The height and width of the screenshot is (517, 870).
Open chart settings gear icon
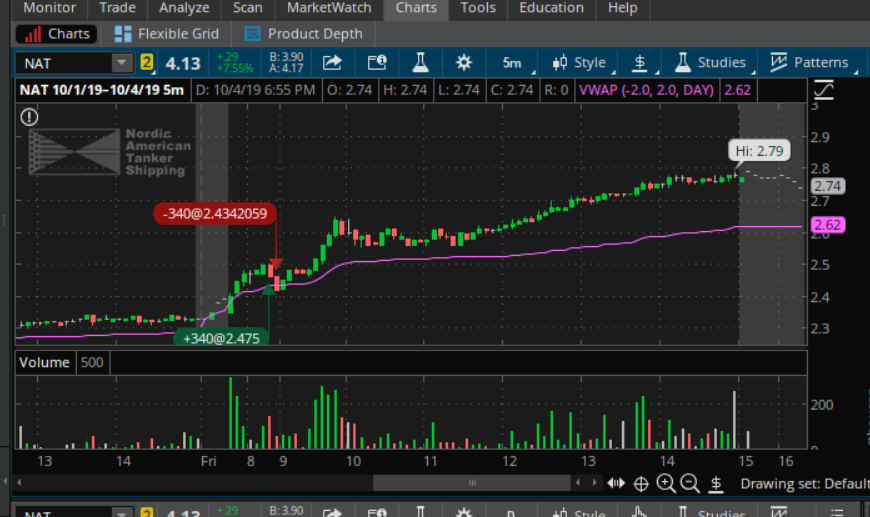[464, 63]
